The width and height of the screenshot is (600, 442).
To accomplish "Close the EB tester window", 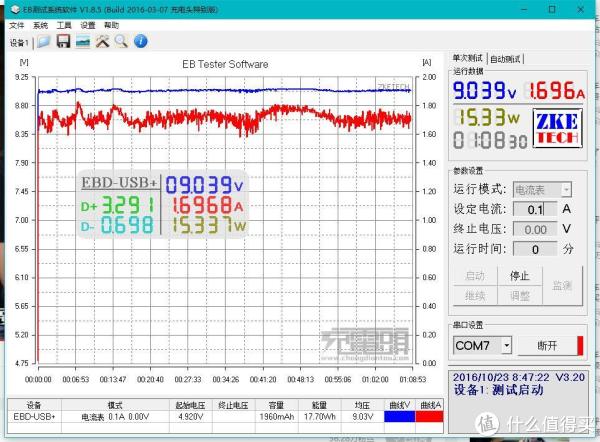I will pos(580,9).
